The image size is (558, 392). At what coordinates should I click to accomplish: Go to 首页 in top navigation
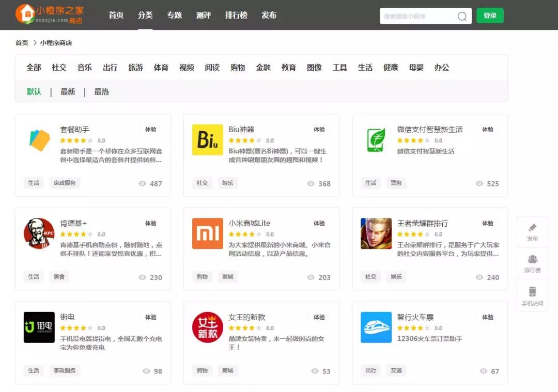pyautogui.click(x=116, y=15)
